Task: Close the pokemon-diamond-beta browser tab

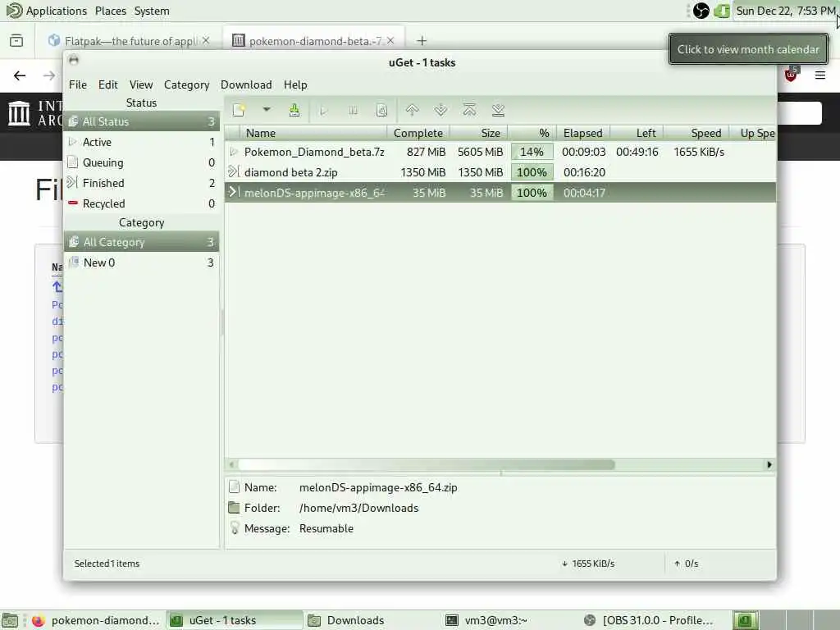Action: [390, 40]
